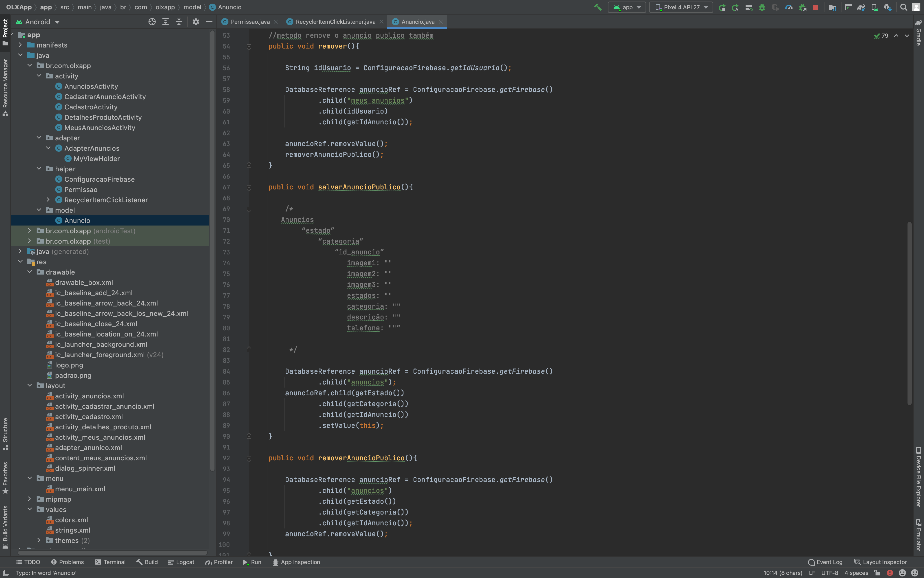Open the Project Structure icon
The height and width of the screenshot is (578, 924).
pos(832,7)
